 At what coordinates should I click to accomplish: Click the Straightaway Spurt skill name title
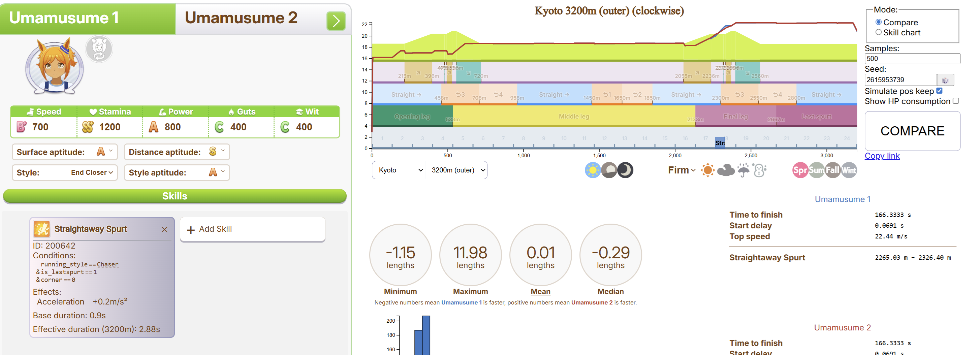[91, 229]
